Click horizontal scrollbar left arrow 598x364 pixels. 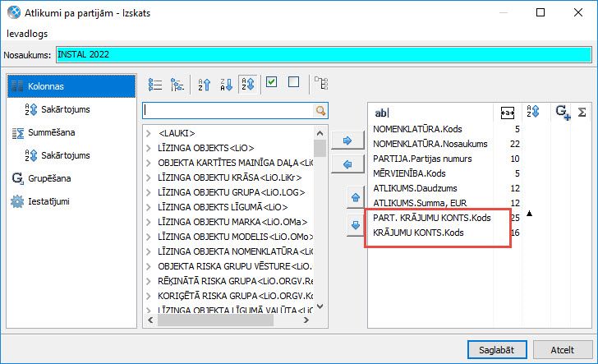tap(150, 320)
